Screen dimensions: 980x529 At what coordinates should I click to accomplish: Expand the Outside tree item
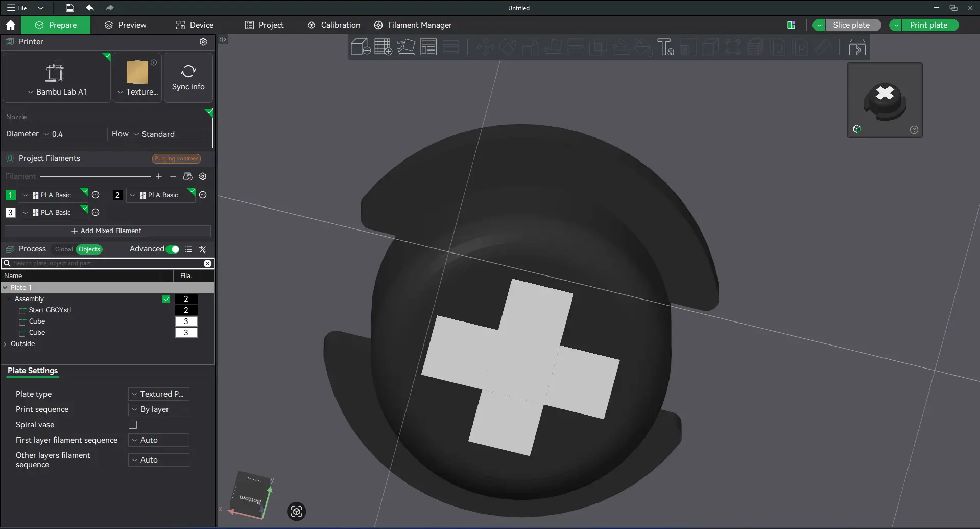coord(5,344)
